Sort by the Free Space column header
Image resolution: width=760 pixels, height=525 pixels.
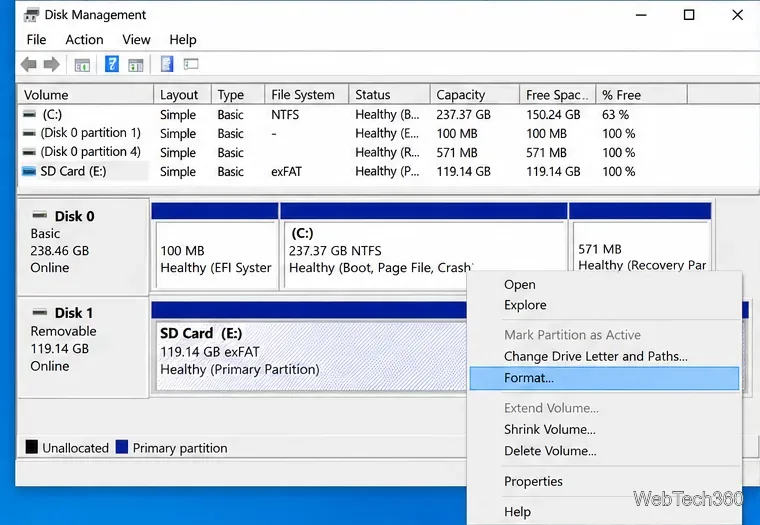[557, 95]
